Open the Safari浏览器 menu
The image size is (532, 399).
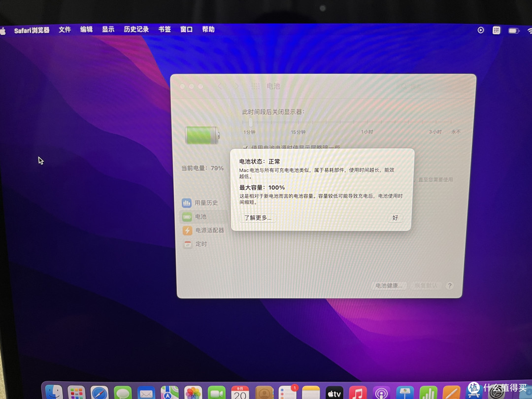32,30
